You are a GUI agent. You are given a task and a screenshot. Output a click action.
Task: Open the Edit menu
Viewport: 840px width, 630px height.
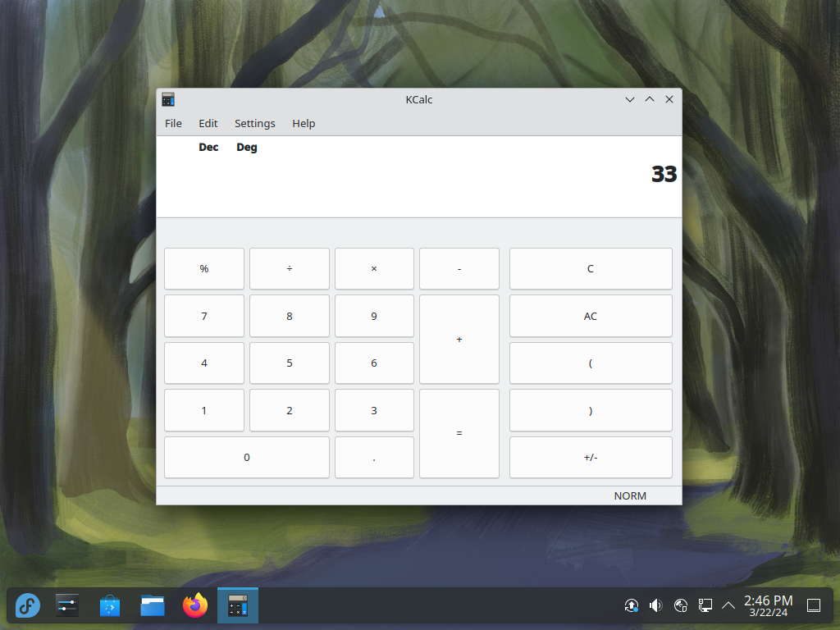click(x=208, y=124)
